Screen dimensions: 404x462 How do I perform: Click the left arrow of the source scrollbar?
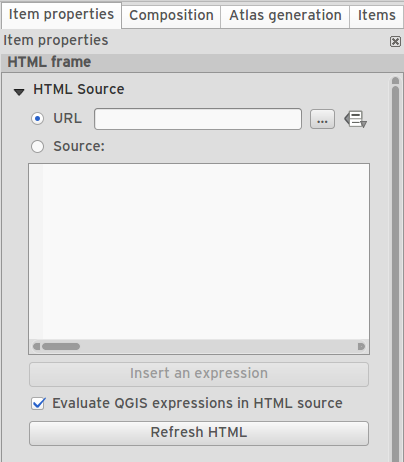click(x=36, y=347)
